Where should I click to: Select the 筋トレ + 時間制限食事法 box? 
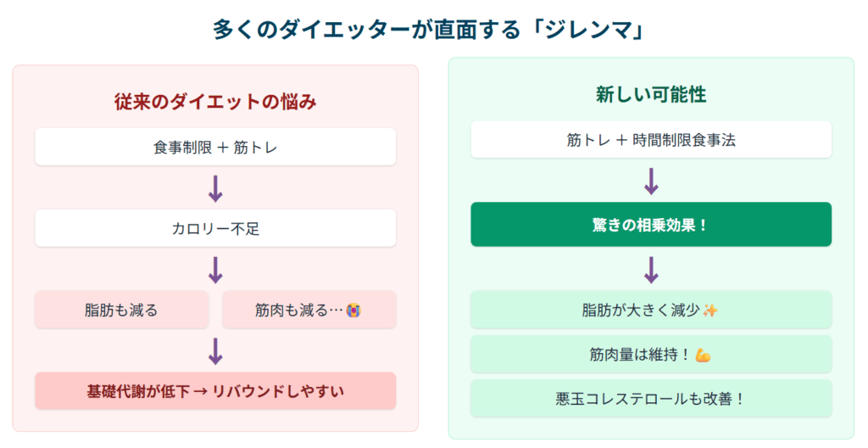click(651, 140)
